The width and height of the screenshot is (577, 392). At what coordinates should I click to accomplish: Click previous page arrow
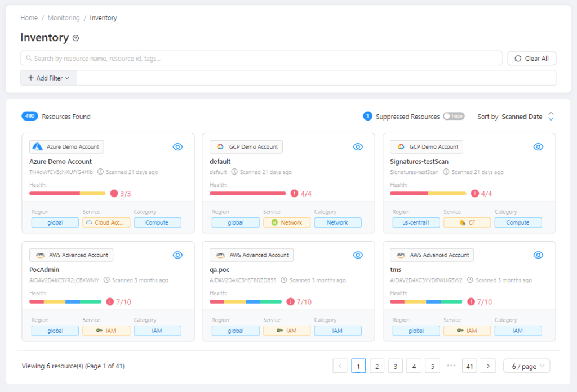click(x=340, y=366)
